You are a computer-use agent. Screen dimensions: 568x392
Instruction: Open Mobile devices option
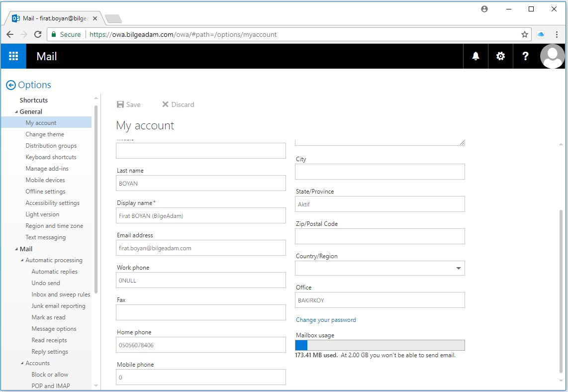45,180
